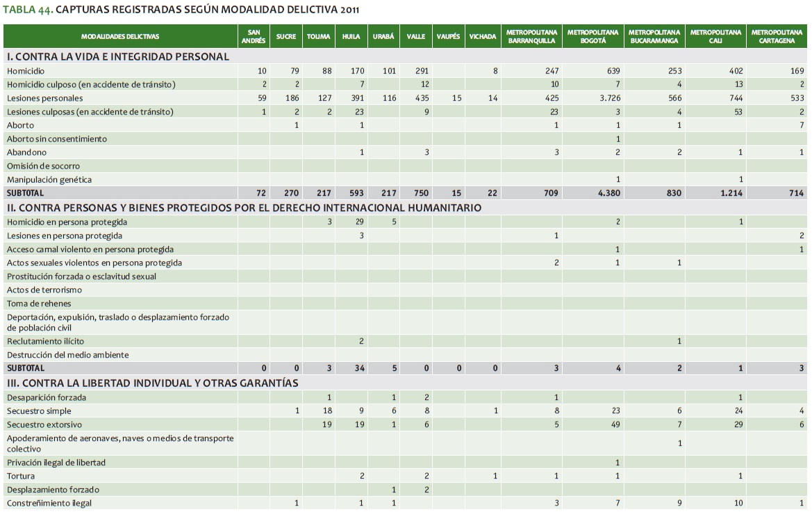Click the 'Homicidio' row label
Image resolution: width=812 pixels, height=514 pixels.
26,71
